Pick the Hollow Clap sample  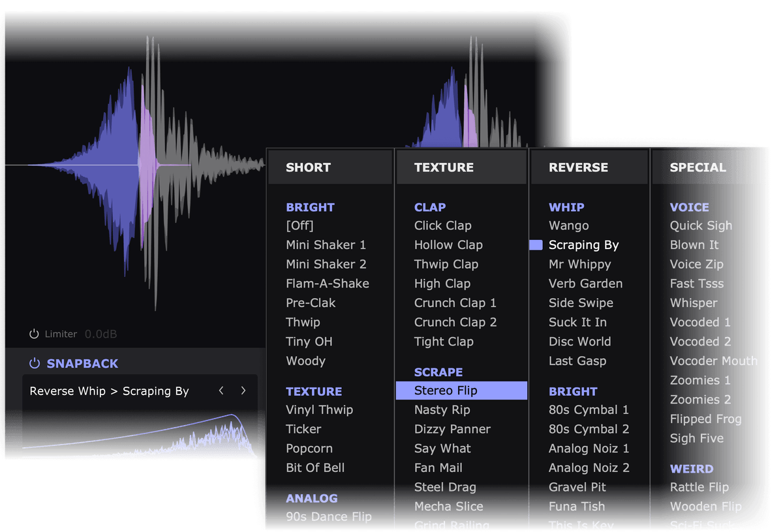(x=448, y=245)
